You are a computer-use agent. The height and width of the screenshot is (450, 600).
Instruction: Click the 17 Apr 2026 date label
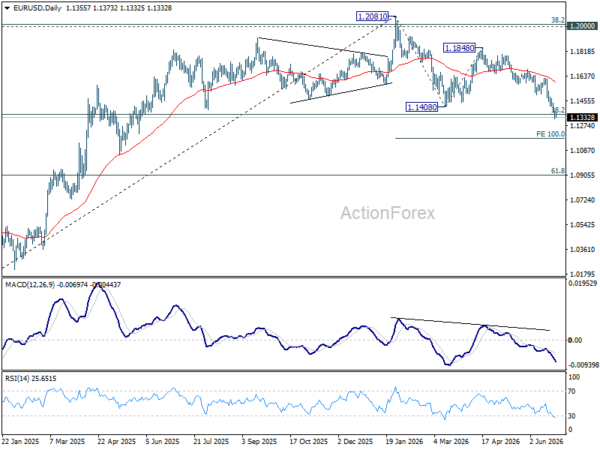501,441
